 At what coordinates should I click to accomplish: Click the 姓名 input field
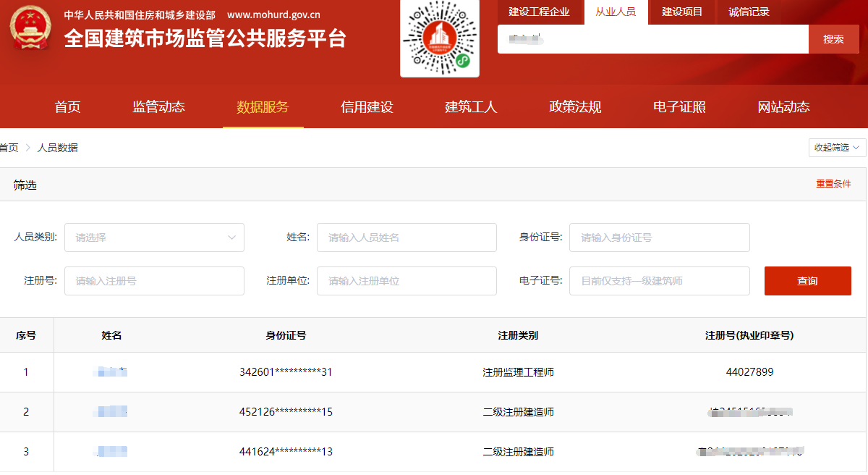click(x=407, y=237)
